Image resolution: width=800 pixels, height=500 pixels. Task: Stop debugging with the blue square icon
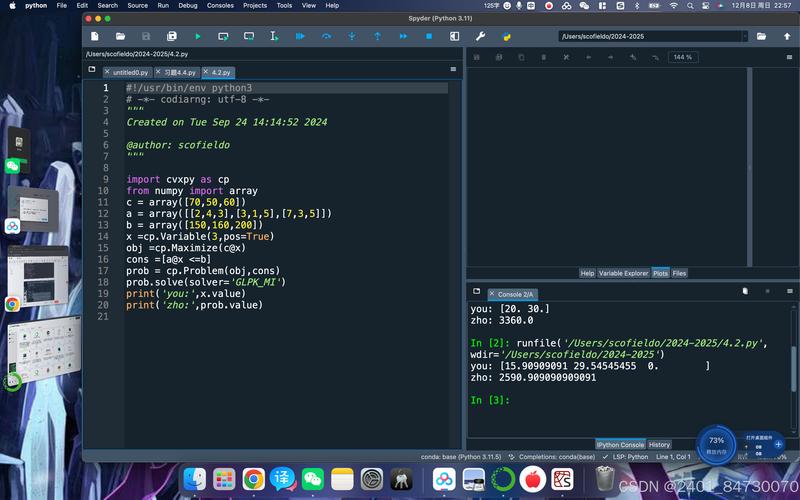[x=429, y=37]
